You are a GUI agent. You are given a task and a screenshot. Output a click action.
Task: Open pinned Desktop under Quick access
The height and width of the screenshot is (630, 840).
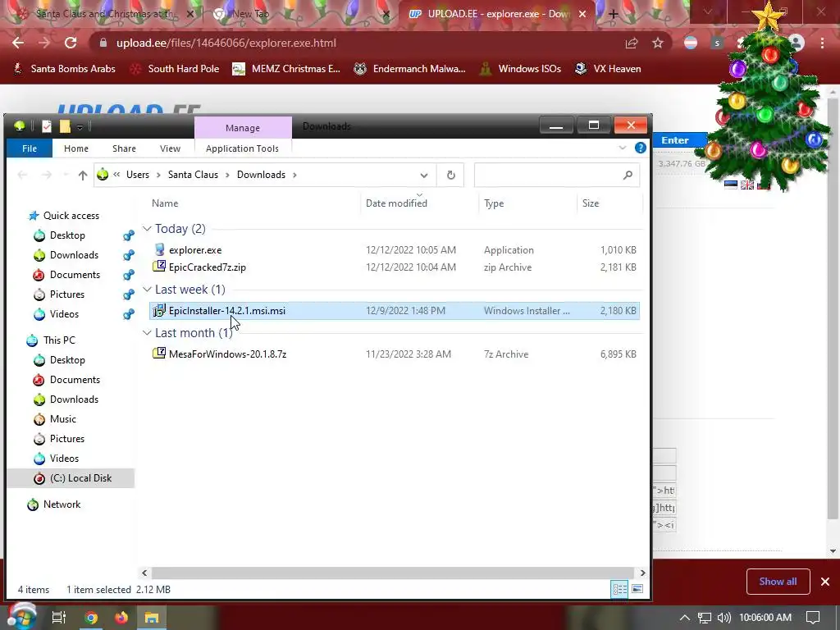pos(67,235)
